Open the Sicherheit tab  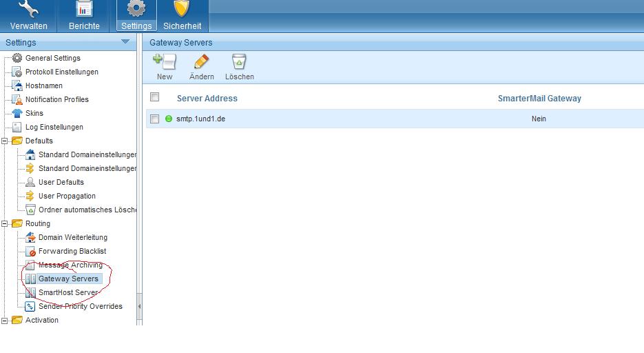[x=183, y=16]
